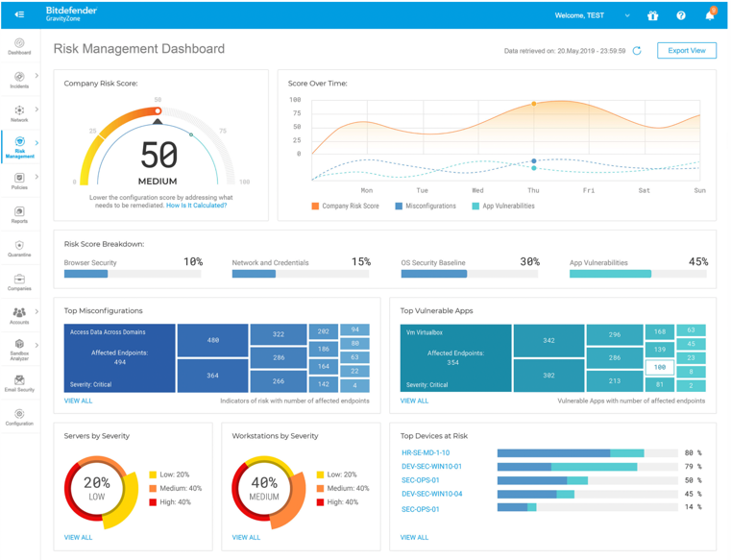Select the 480 misconfiguration tile
The image size is (731, 560).
[x=212, y=340]
